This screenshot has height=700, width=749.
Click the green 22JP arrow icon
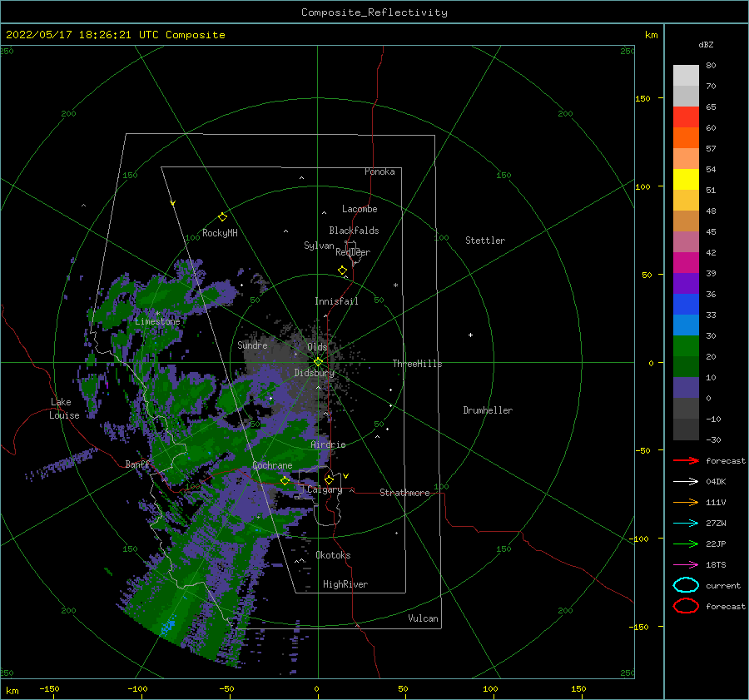click(x=686, y=544)
